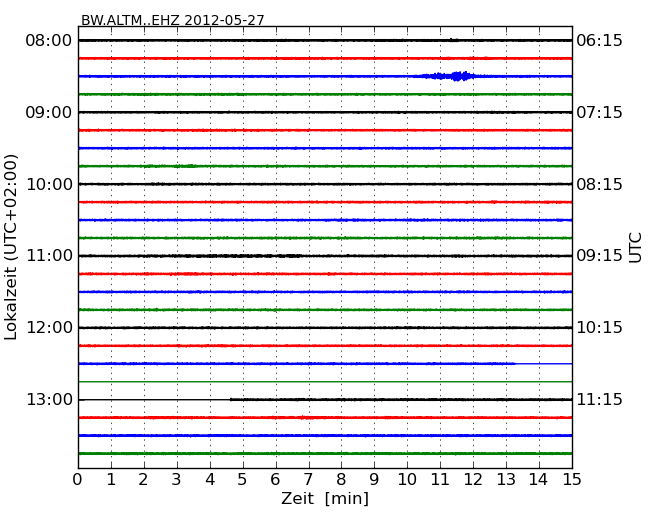Click the x-axis tick label 4

point(210,479)
